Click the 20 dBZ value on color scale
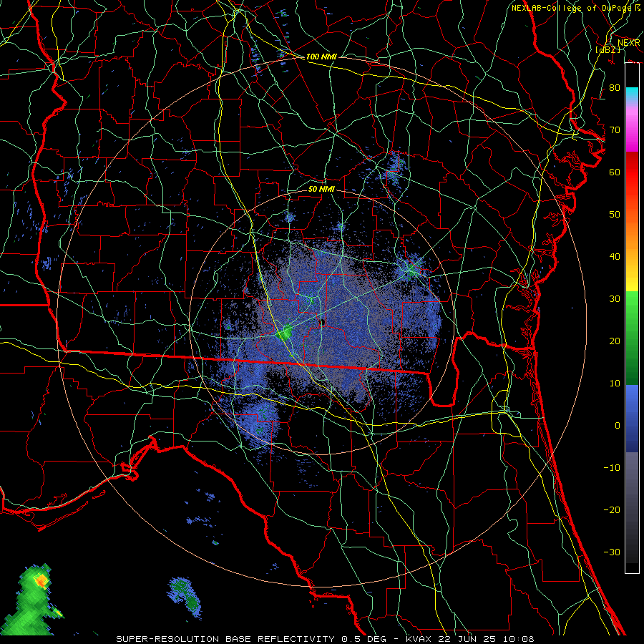Screen dimensions: 644x644 tap(615, 341)
